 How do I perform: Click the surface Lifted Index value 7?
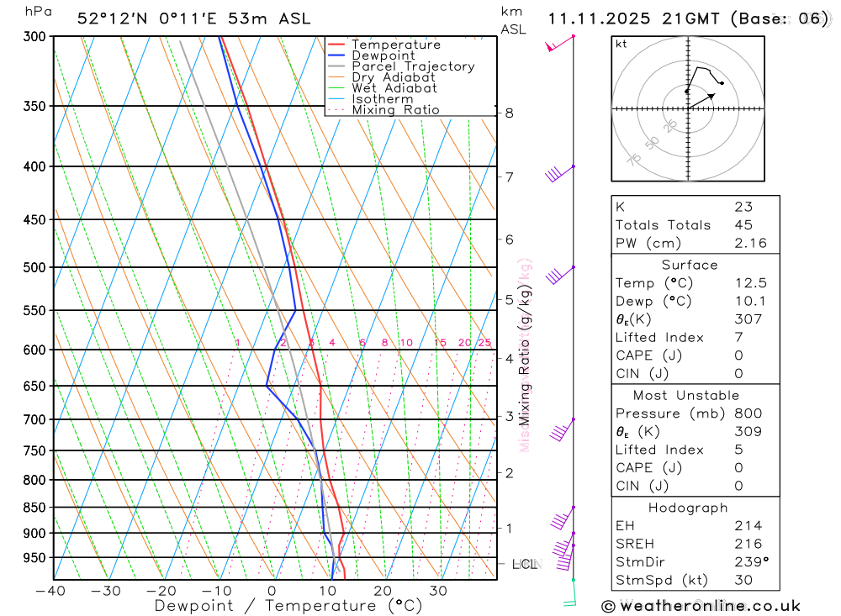[738, 337]
